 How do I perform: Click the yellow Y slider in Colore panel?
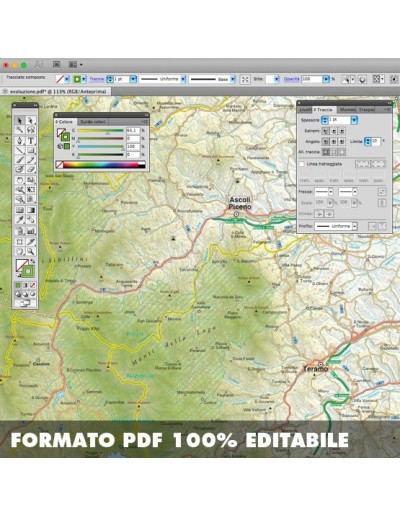pyautogui.click(x=101, y=147)
